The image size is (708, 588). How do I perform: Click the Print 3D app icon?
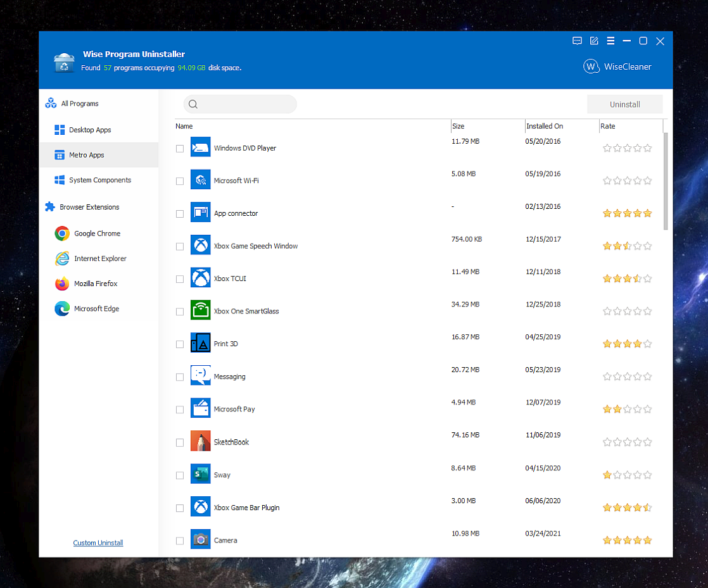(201, 343)
